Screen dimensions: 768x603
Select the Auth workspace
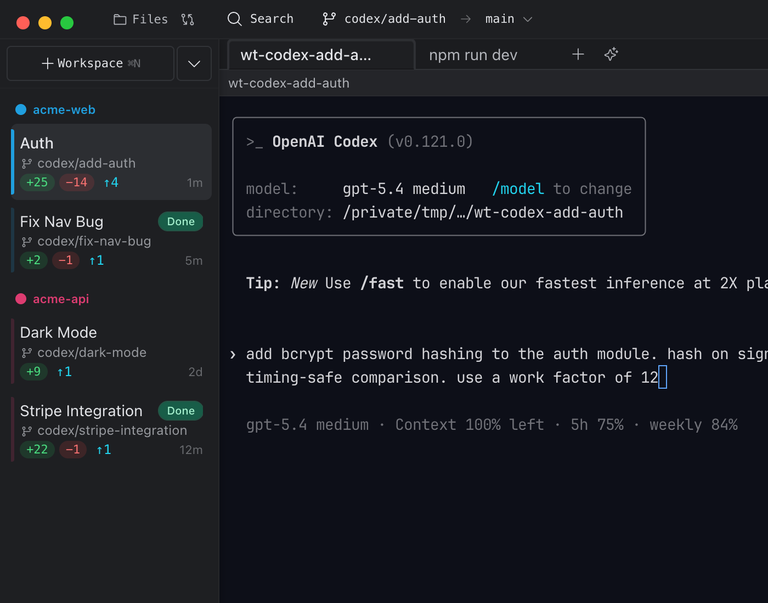(111, 162)
